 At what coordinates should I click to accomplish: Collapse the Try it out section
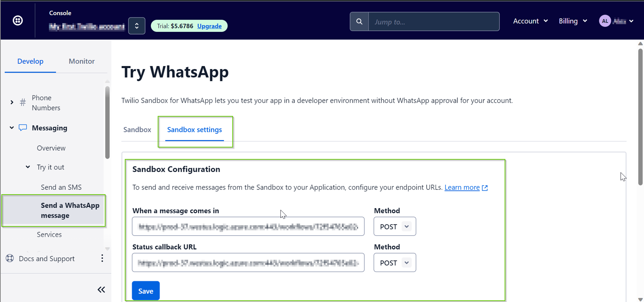point(28,167)
